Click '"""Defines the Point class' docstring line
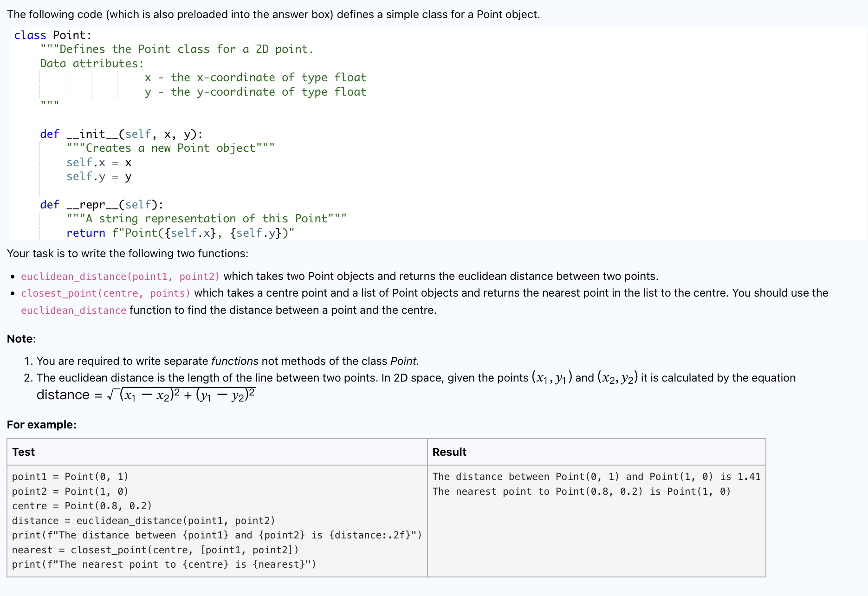 pyautogui.click(x=176, y=49)
